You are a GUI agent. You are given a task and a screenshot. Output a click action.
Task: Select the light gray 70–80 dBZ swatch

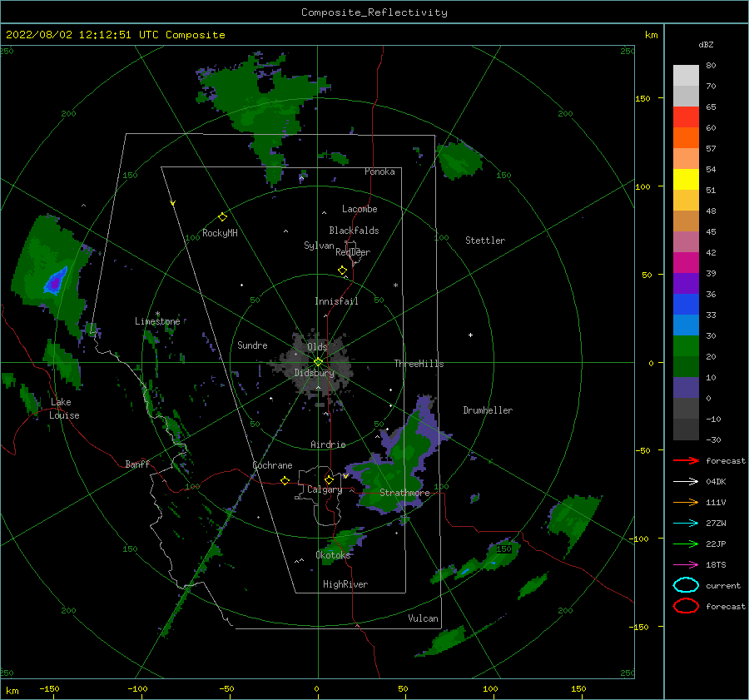point(686,76)
